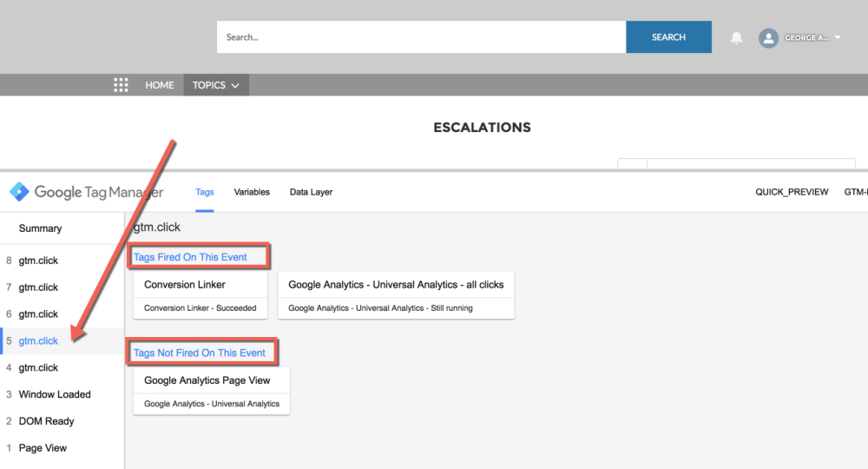868x469 pixels.
Task: Switch to the Data Layer tab
Action: (311, 192)
